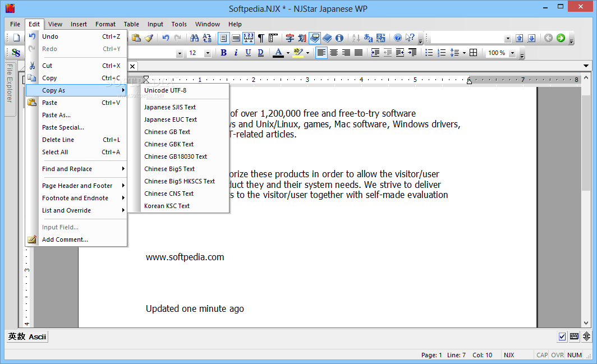Toggle the checkbox icon in input bar
The image size is (597, 364).
point(562,336)
